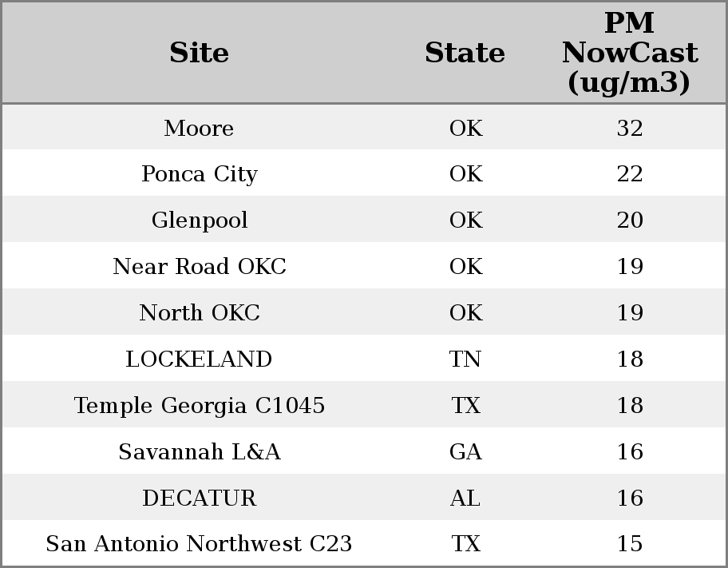
Task: Click the Ponca City site name
Action: (199, 174)
